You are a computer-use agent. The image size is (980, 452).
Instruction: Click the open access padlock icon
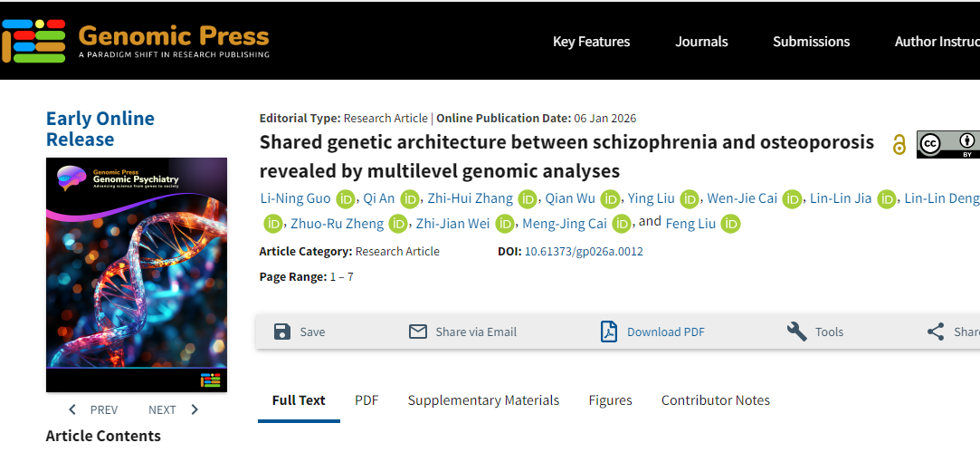[899, 145]
